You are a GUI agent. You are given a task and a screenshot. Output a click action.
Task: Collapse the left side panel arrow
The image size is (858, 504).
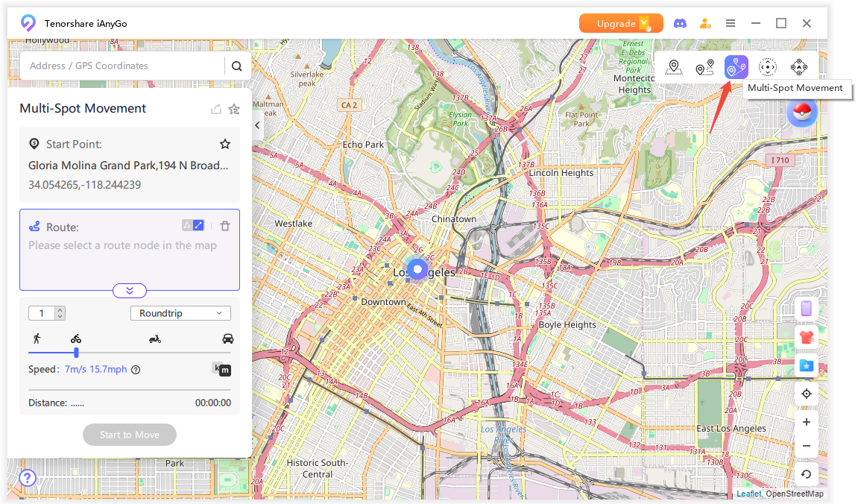[258, 125]
